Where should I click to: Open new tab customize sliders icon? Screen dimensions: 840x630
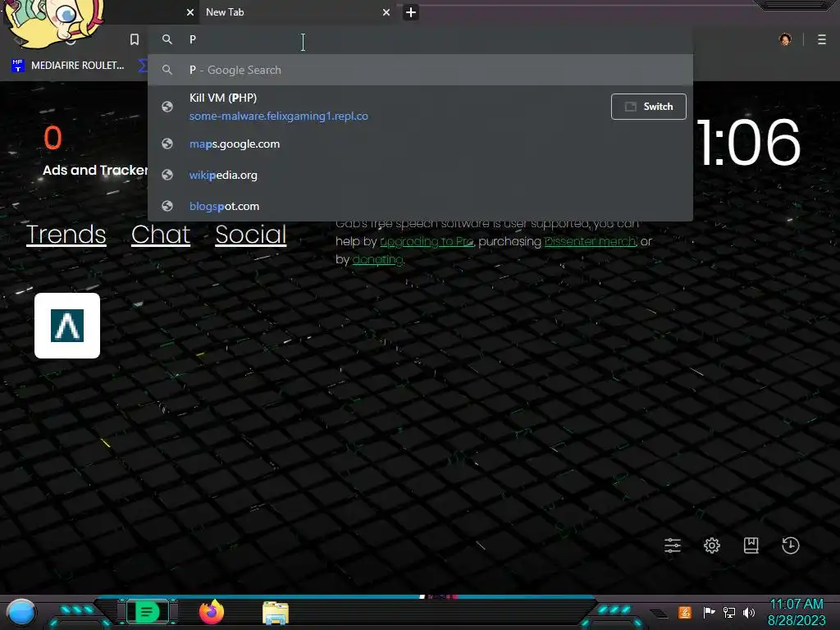coord(673,546)
